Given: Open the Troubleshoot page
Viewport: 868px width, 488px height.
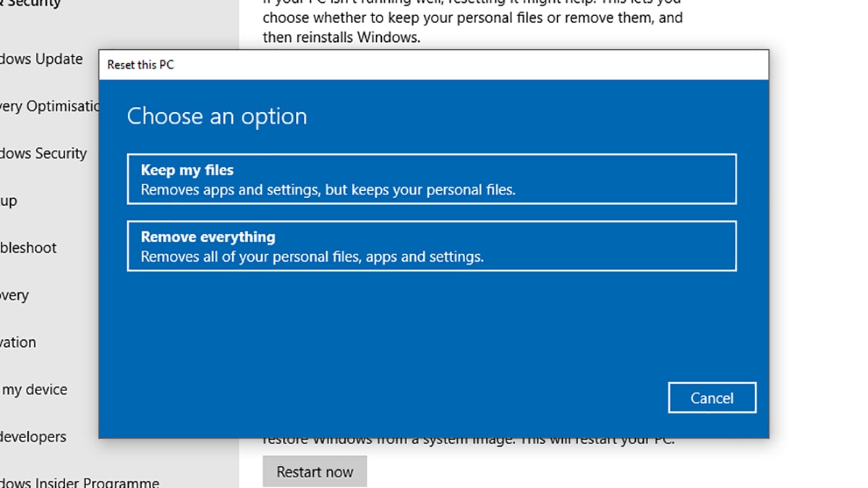Looking at the screenshot, I should (x=29, y=248).
